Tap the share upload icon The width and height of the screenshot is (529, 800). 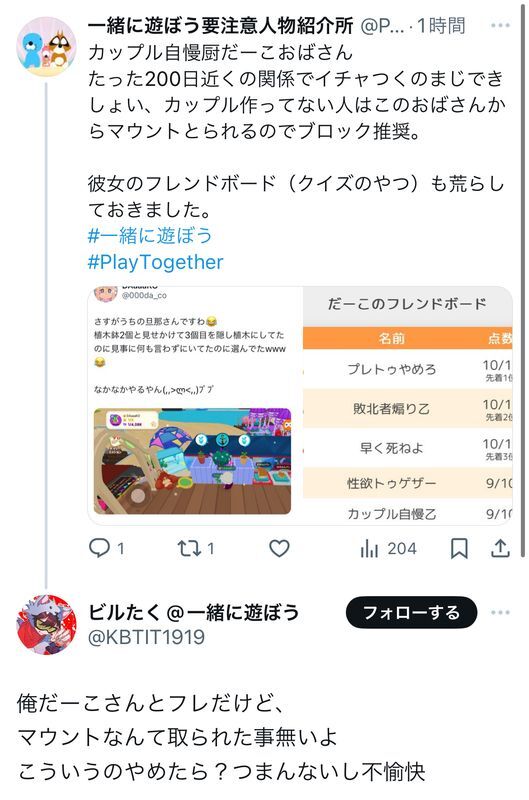tap(500, 548)
